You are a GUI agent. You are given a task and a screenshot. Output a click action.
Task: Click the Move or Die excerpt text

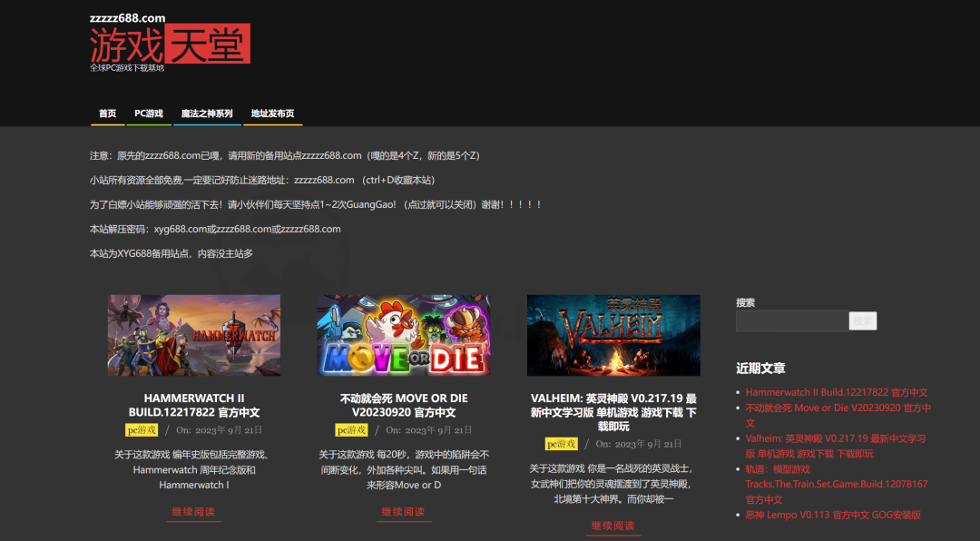point(403,469)
